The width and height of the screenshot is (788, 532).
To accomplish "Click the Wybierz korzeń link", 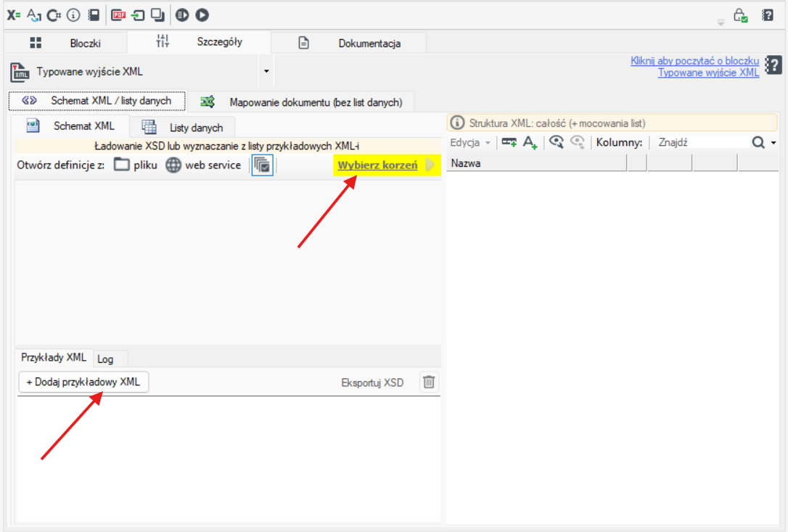I will click(377, 165).
